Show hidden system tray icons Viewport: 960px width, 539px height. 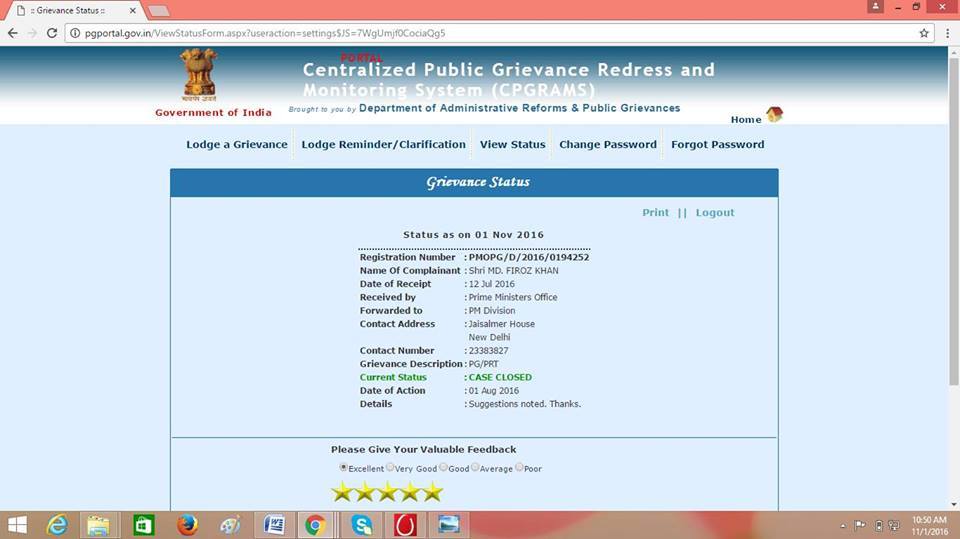pyautogui.click(x=842, y=525)
